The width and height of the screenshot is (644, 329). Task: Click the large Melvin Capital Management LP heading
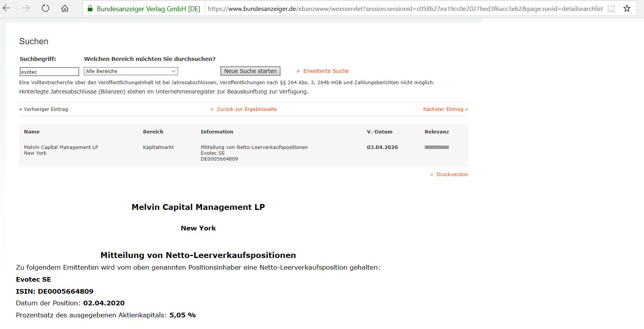coord(198,207)
